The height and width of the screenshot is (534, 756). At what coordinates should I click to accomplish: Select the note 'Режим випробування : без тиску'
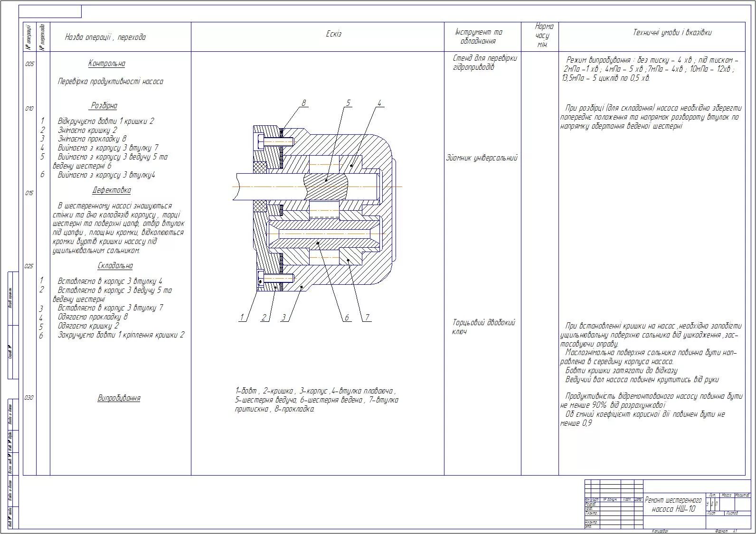[x=650, y=69]
